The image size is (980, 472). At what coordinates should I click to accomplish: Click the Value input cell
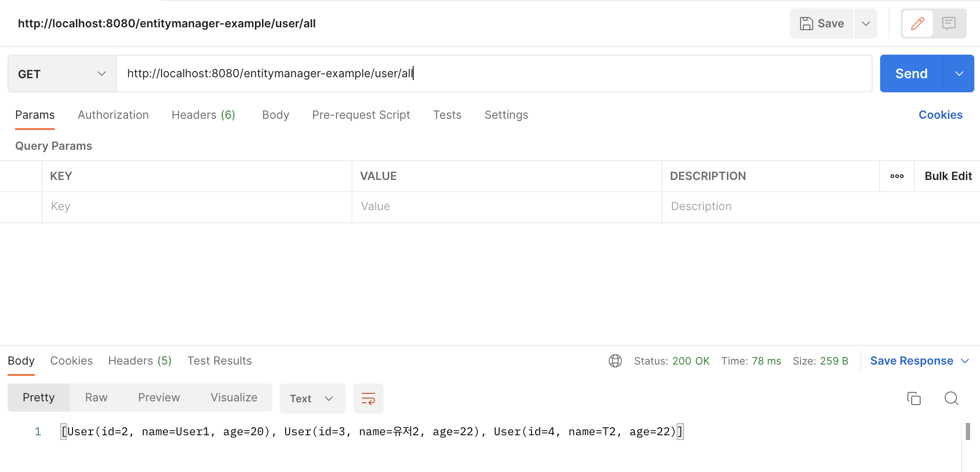507,207
